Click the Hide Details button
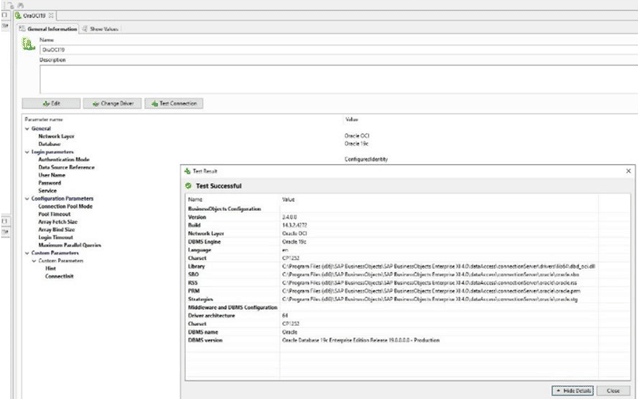Image resolution: width=638 pixels, height=399 pixels. pyautogui.click(x=572, y=390)
